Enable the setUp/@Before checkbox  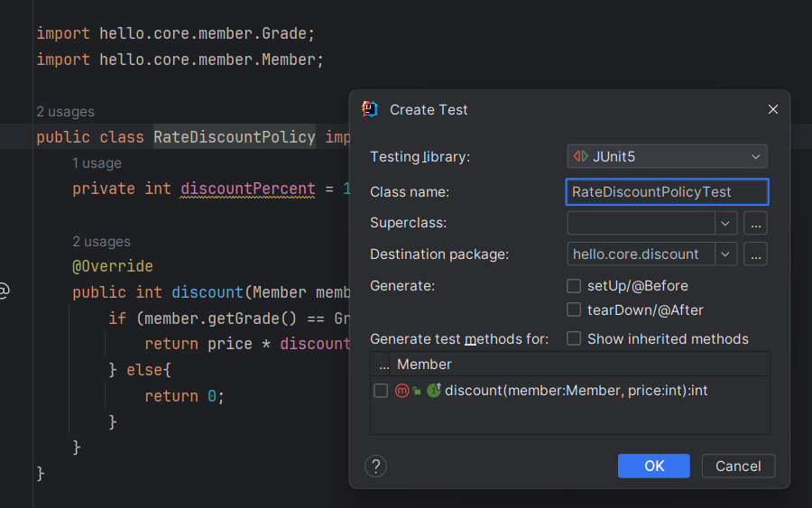[574, 286]
